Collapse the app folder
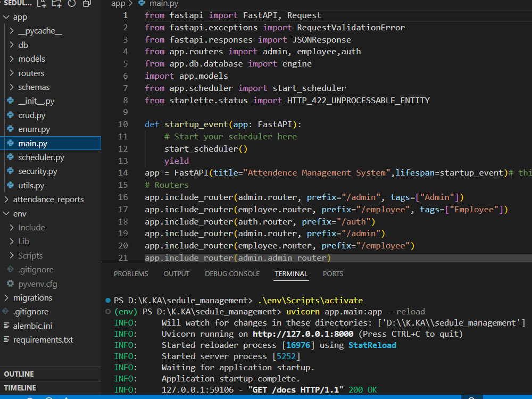532x399 pixels. [x=6, y=16]
